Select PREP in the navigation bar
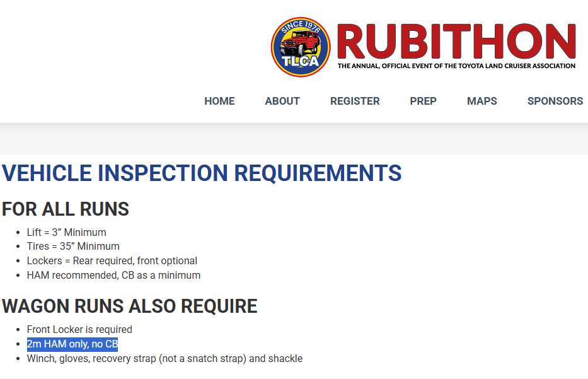Screen dimensions: 588x379 point(423,101)
